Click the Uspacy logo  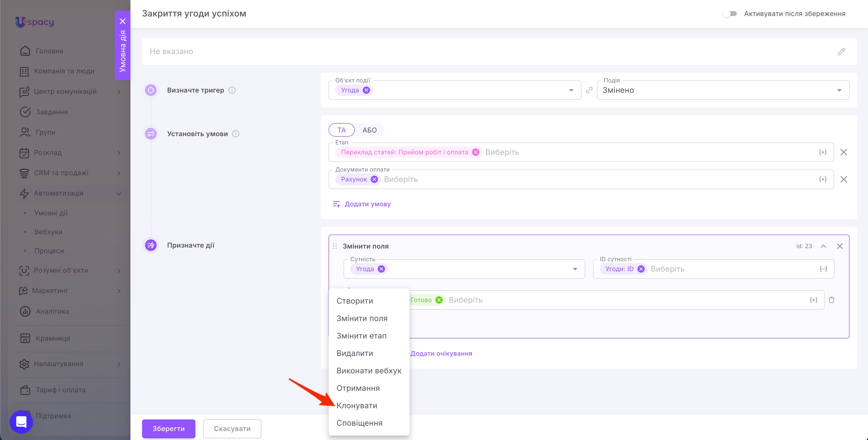[x=35, y=22]
